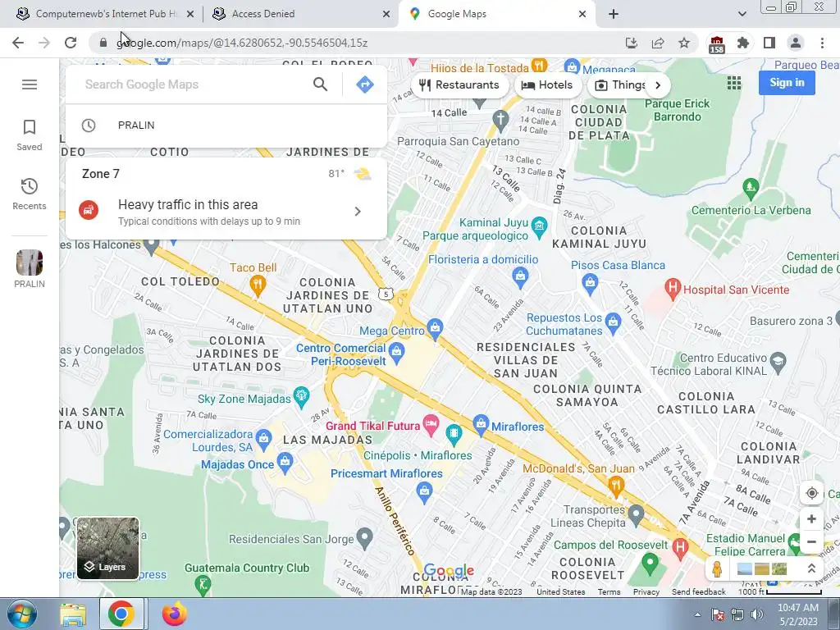This screenshot has height=630, width=840.
Task: Click the address bar URL
Action: tap(242, 43)
